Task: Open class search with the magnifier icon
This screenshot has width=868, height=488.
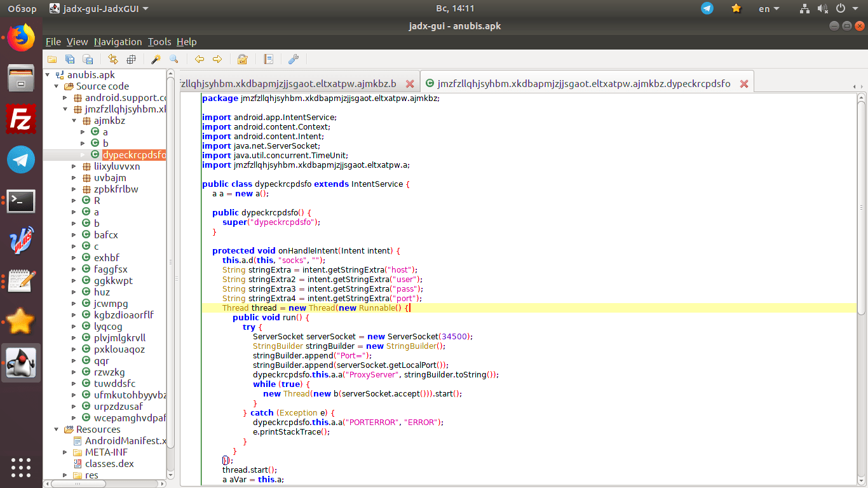Action: pos(173,59)
